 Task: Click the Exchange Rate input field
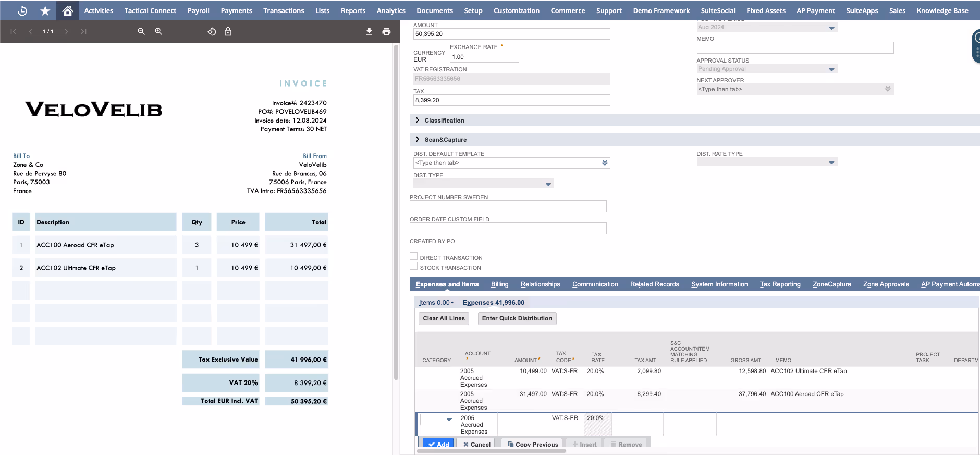click(484, 57)
